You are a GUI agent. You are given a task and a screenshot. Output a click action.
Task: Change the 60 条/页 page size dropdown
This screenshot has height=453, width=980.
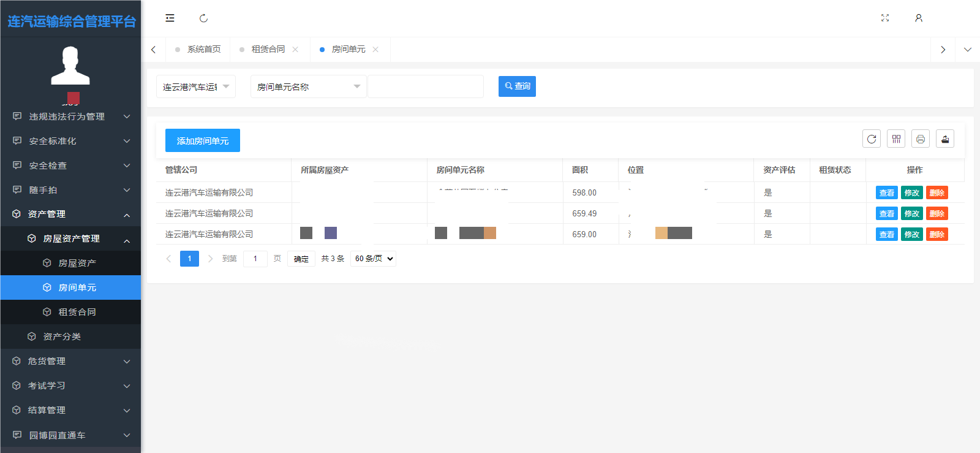click(373, 259)
